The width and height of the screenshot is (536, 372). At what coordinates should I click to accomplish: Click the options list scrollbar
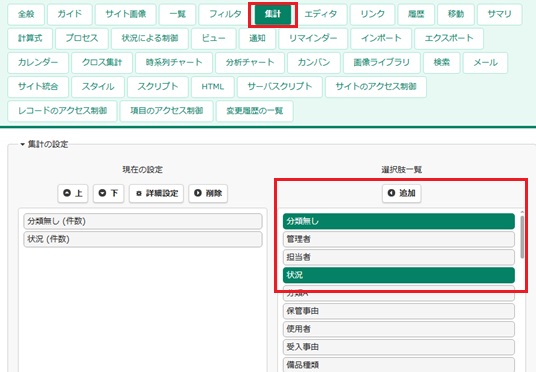tap(522, 237)
